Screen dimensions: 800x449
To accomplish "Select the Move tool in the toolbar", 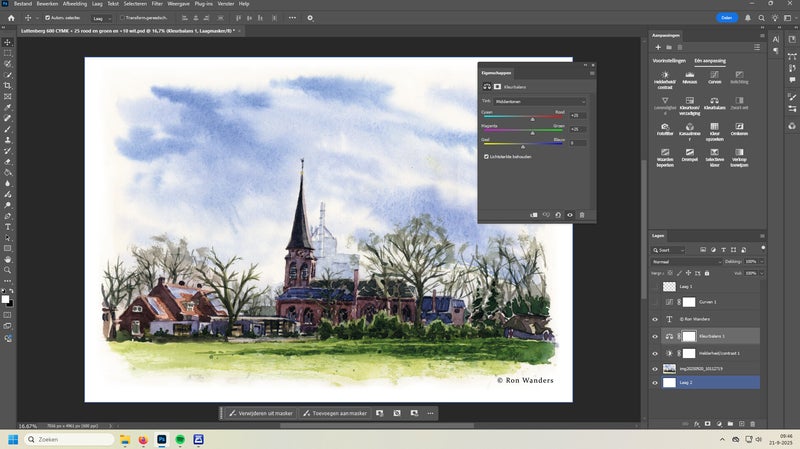I will click(8, 42).
